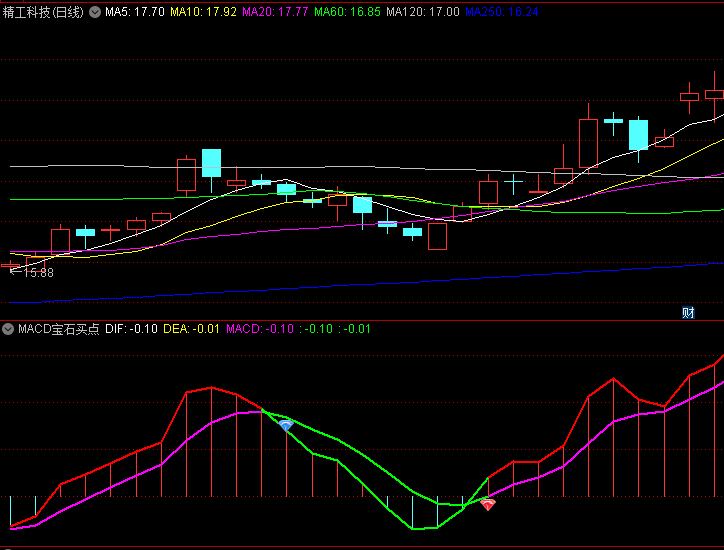Click the yellow DEA value label
This screenshot has width=724, height=550.
click(191, 329)
